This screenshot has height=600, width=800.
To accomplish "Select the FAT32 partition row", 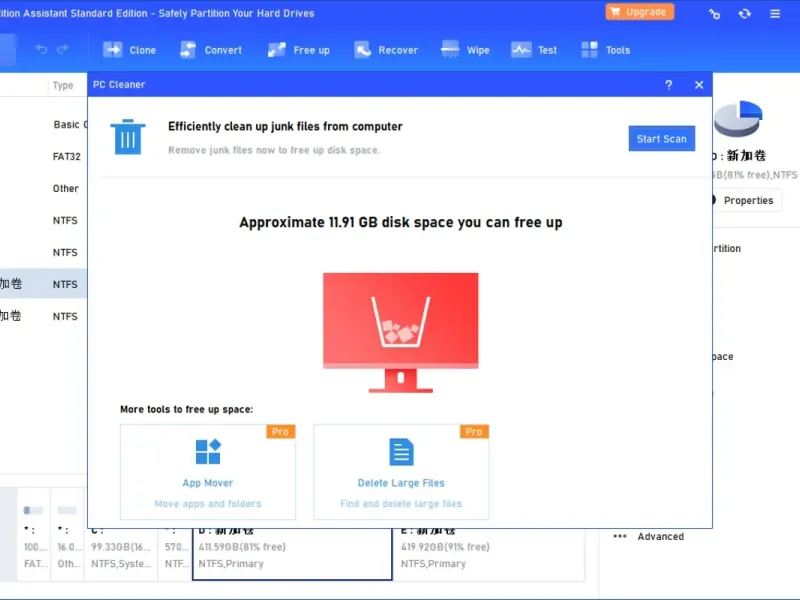I will [x=43, y=157].
